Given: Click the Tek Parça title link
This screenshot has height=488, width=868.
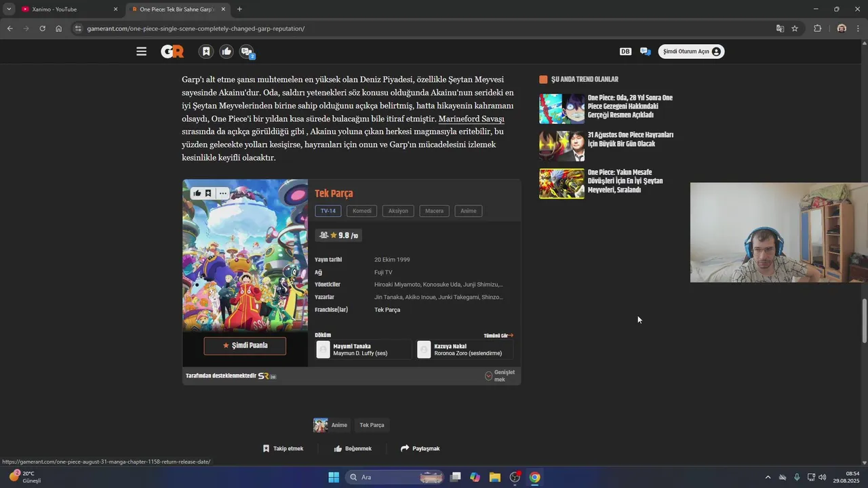Looking at the screenshot, I should [334, 193].
